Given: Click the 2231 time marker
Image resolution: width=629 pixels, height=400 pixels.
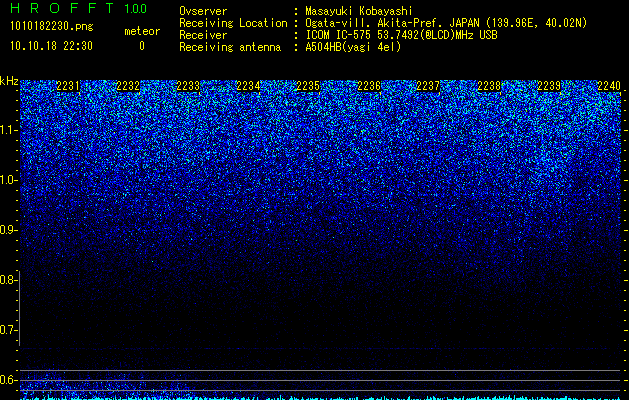Looking at the screenshot, I should (x=68, y=86).
